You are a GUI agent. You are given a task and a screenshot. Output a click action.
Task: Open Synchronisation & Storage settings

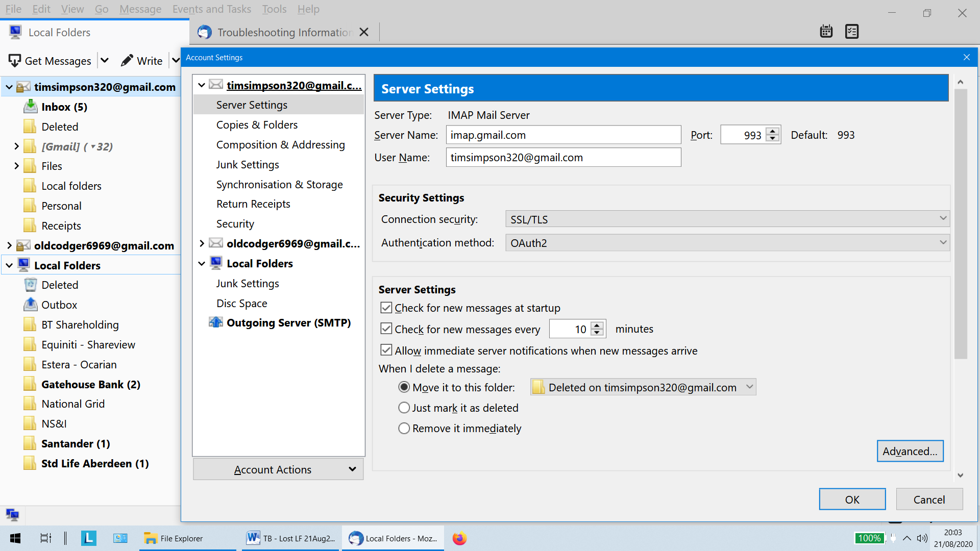pos(279,184)
